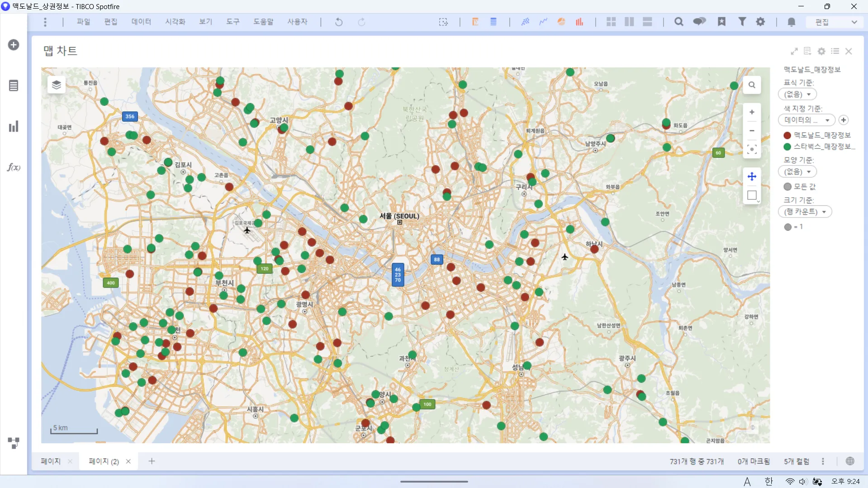
Task: Open the toolbar settings gear
Action: [760, 22]
